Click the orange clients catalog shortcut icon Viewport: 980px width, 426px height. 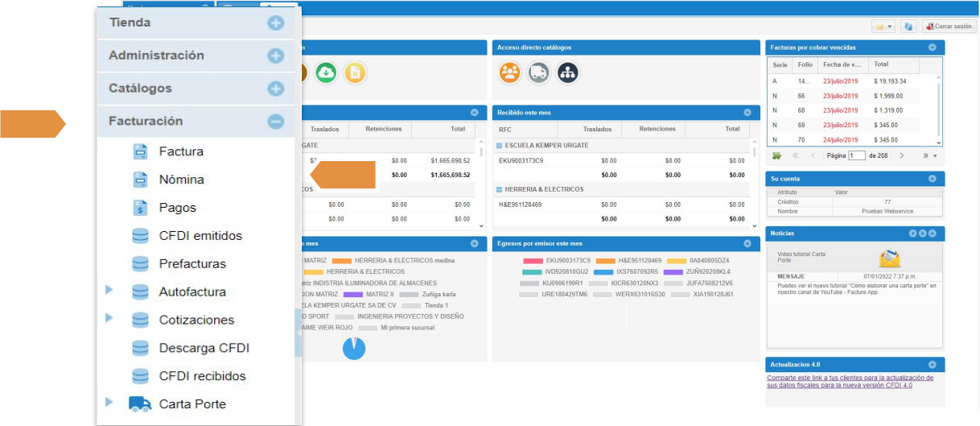509,72
